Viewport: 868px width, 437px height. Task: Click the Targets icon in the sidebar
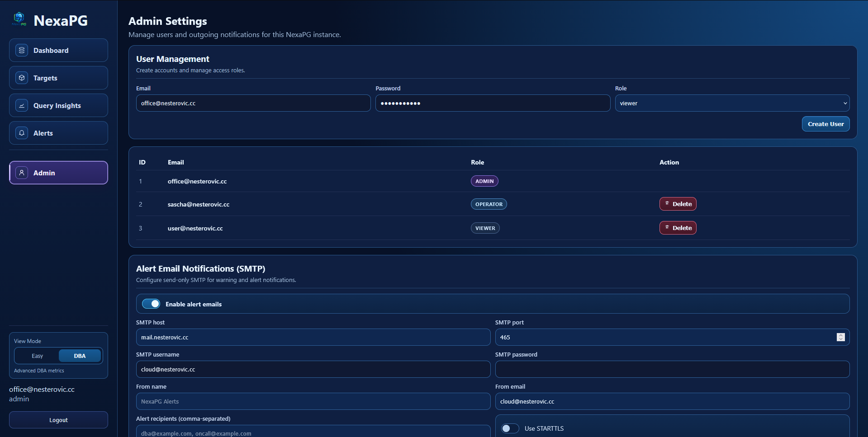coord(21,77)
